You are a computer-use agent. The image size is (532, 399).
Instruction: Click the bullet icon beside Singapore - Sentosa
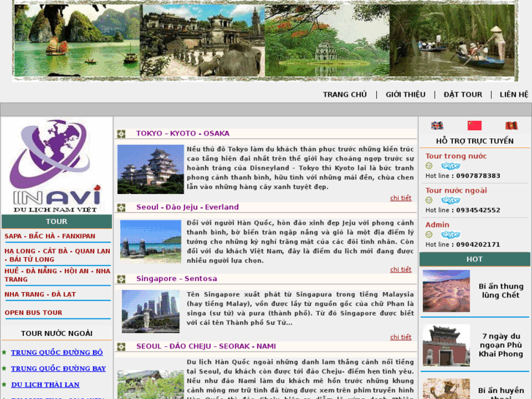tap(121, 279)
